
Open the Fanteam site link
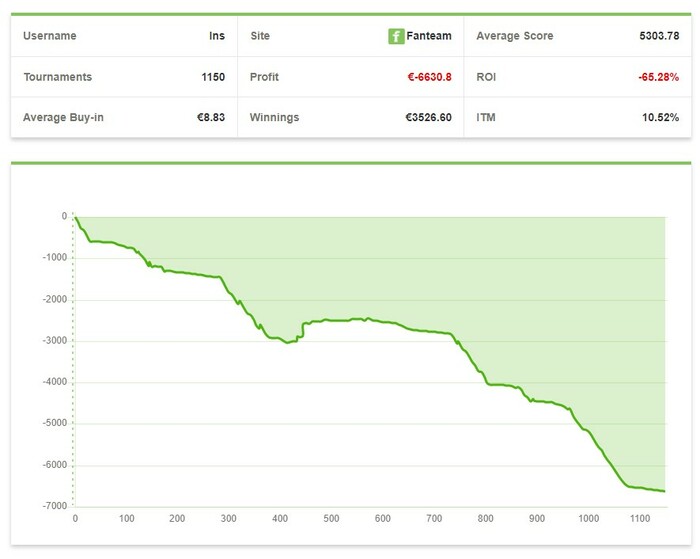click(x=429, y=36)
